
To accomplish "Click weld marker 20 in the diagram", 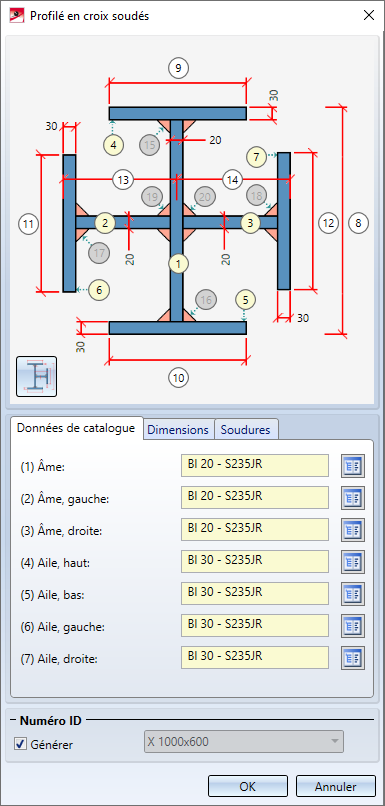I will coord(205,197).
